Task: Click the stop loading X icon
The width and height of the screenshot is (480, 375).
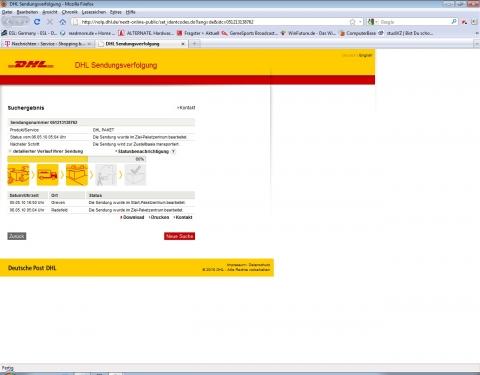Action: pos(50,22)
